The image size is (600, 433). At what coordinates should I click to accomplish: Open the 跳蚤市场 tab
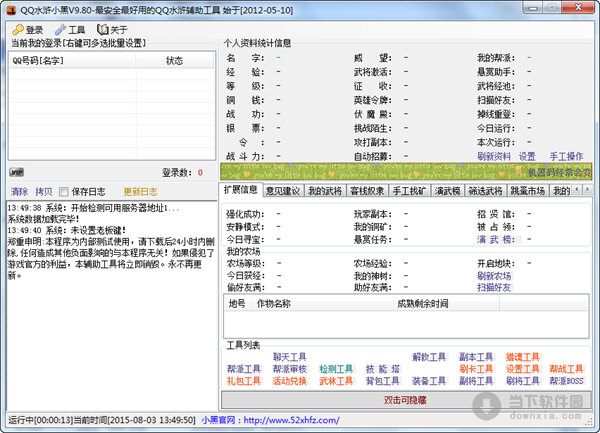(x=528, y=190)
